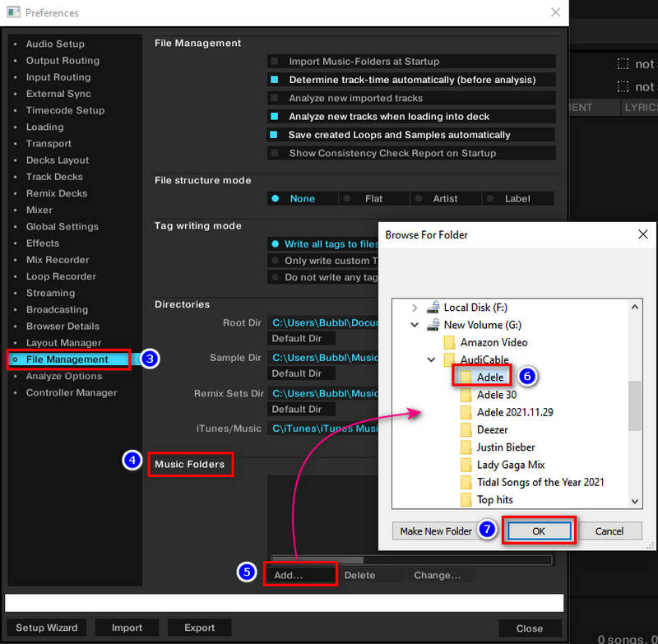Viewport: 658px width, 644px height.
Task: Open Streaming preferences
Action: click(50, 294)
